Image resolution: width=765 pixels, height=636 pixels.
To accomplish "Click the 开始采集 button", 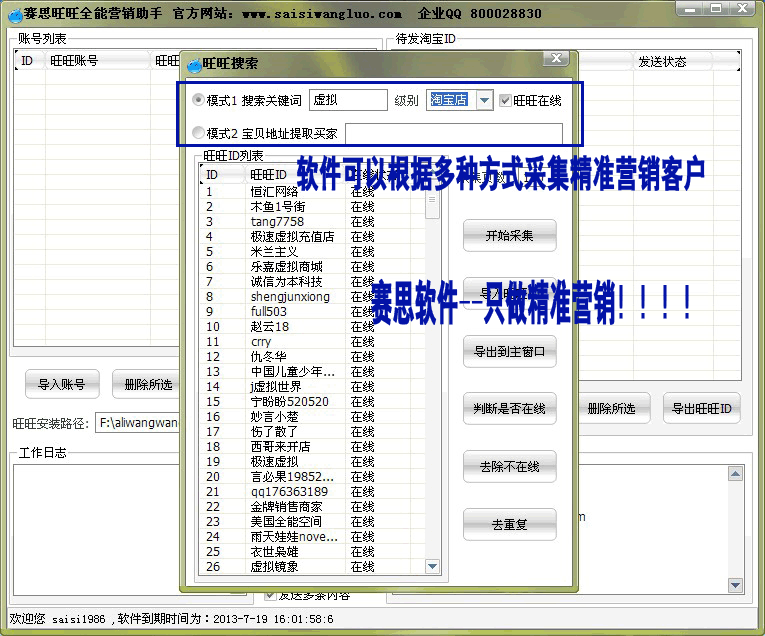I will (x=509, y=236).
